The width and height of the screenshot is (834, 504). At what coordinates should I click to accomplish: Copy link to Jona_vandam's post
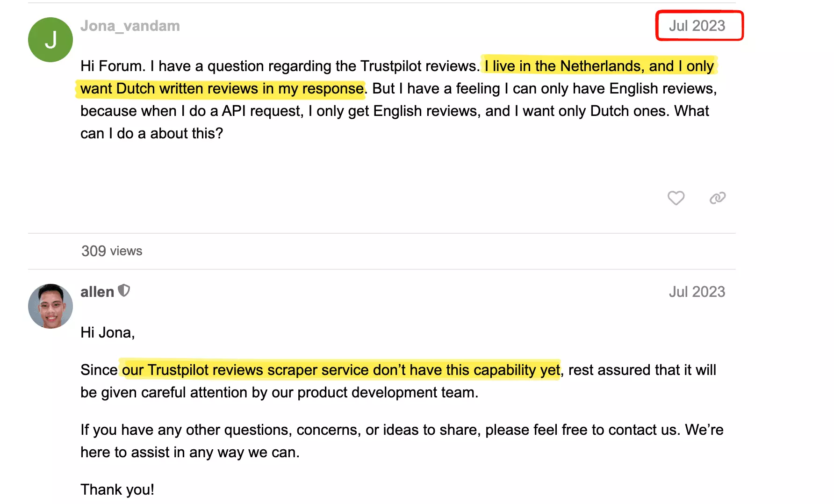717,198
